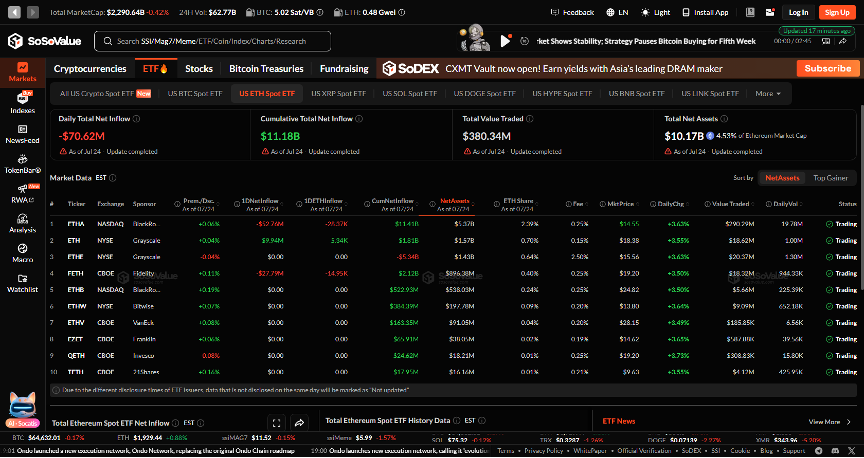Show info for Total Net Assets
This screenshot has height=458, width=864.
tap(724, 118)
